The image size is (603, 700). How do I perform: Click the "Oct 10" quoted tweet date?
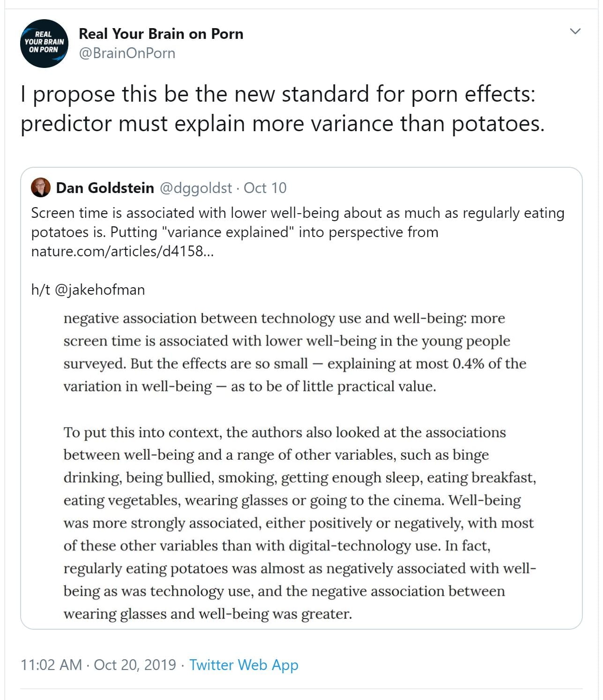click(x=265, y=188)
